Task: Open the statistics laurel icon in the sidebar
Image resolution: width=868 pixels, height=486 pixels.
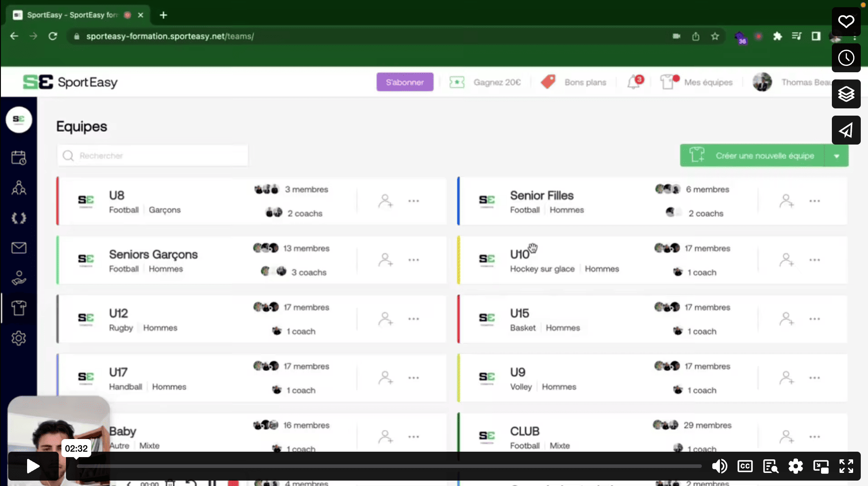Action: pos(19,218)
